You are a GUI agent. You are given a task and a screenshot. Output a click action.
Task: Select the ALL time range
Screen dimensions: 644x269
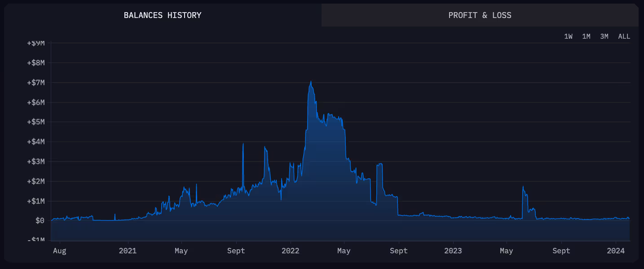[x=624, y=36]
